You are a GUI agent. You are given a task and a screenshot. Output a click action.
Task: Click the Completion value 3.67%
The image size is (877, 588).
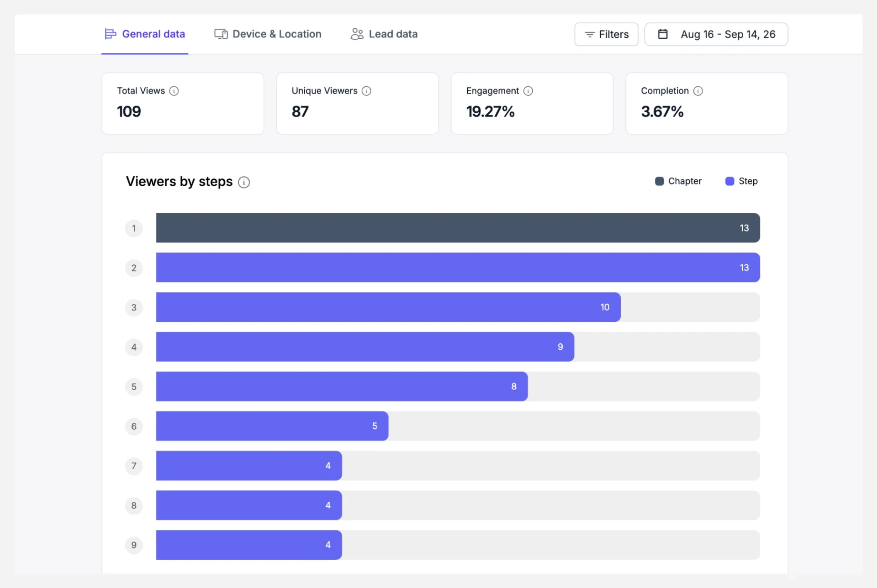[x=662, y=112]
